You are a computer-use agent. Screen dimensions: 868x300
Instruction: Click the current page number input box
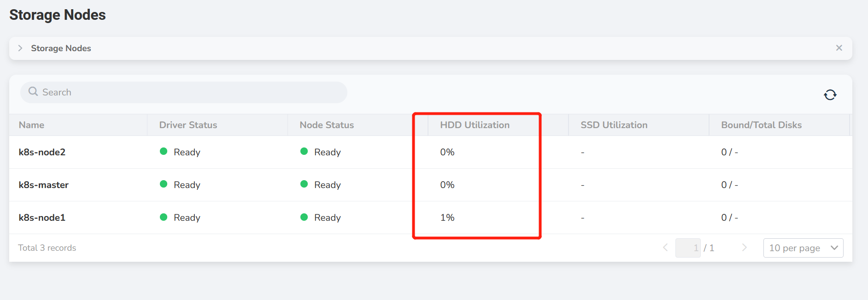[688, 247]
